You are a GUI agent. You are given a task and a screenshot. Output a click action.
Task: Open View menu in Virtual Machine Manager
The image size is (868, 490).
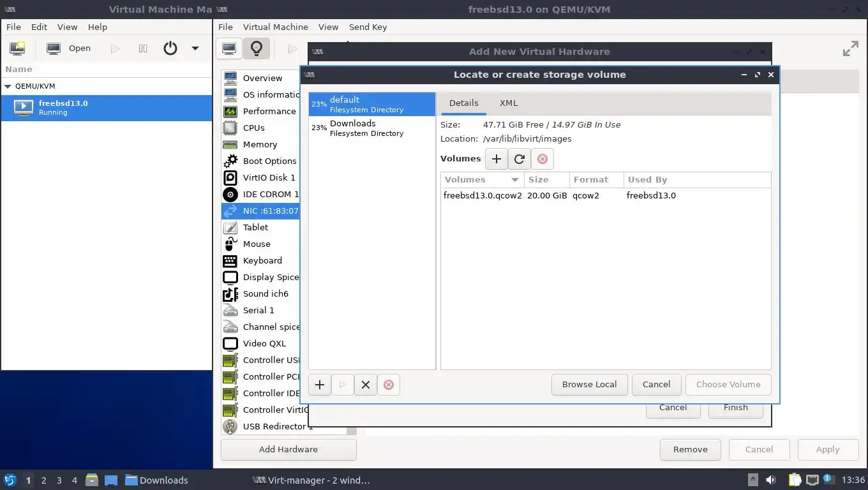point(67,27)
